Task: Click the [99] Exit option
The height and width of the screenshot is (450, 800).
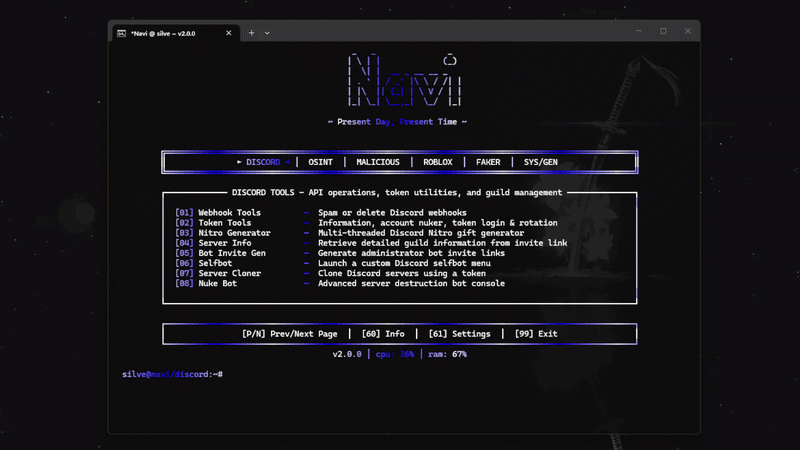Action: (x=536, y=334)
